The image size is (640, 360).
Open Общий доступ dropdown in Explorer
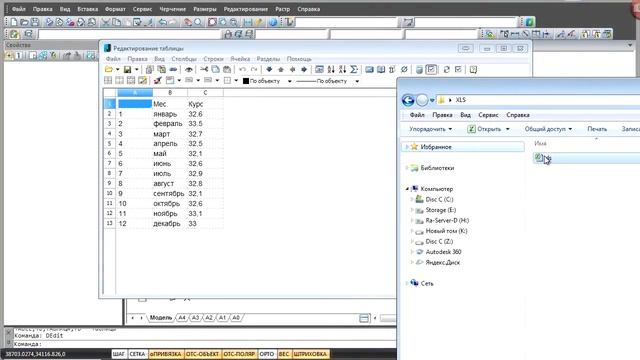point(548,129)
